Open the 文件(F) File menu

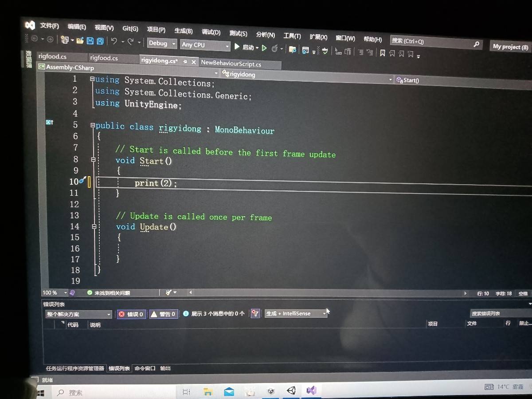tap(49, 25)
